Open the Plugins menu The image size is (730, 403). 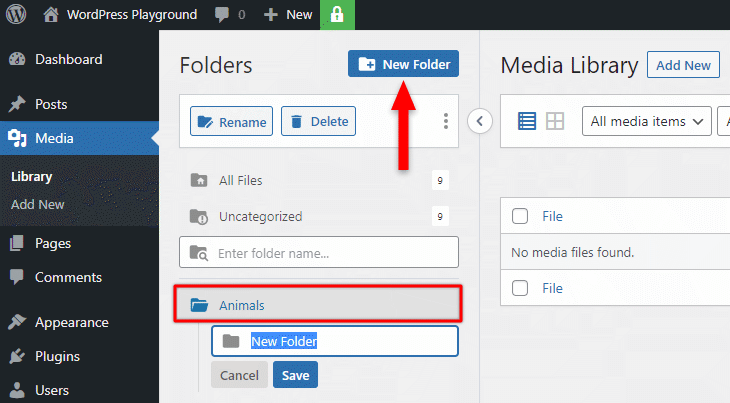point(57,356)
